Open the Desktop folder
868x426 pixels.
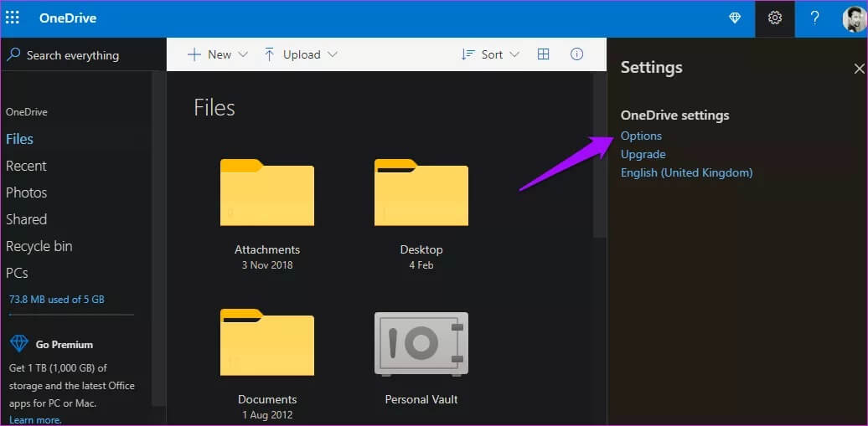(x=421, y=192)
